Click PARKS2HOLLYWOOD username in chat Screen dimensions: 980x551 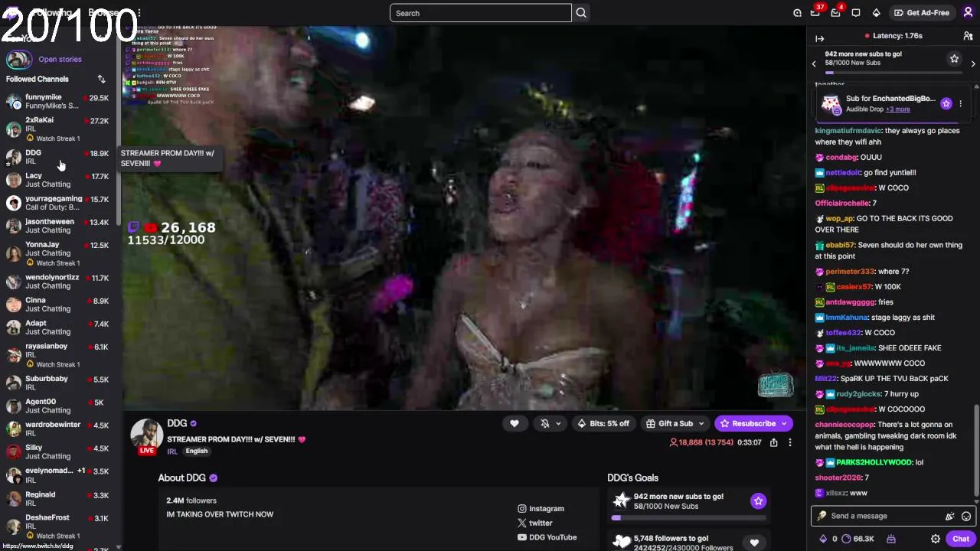pyautogui.click(x=874, y=462)
